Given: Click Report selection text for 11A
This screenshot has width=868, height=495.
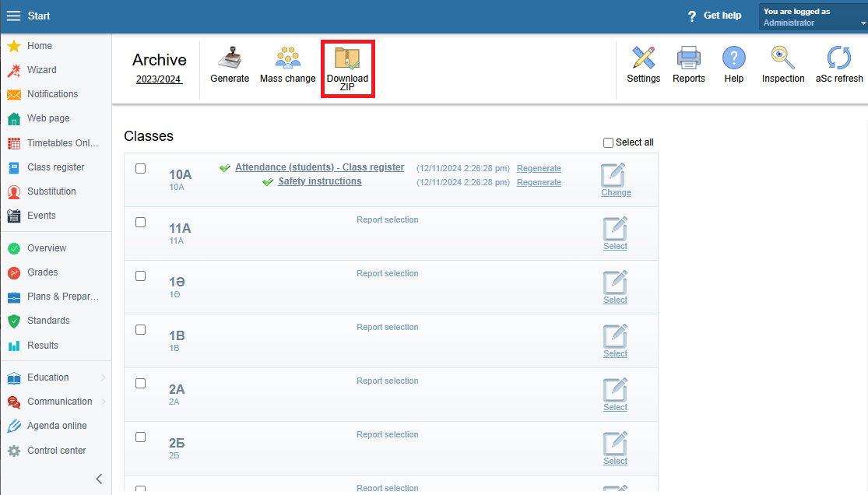Looking at the screenshot, I should pyautogui.click(x=388, y=219).
